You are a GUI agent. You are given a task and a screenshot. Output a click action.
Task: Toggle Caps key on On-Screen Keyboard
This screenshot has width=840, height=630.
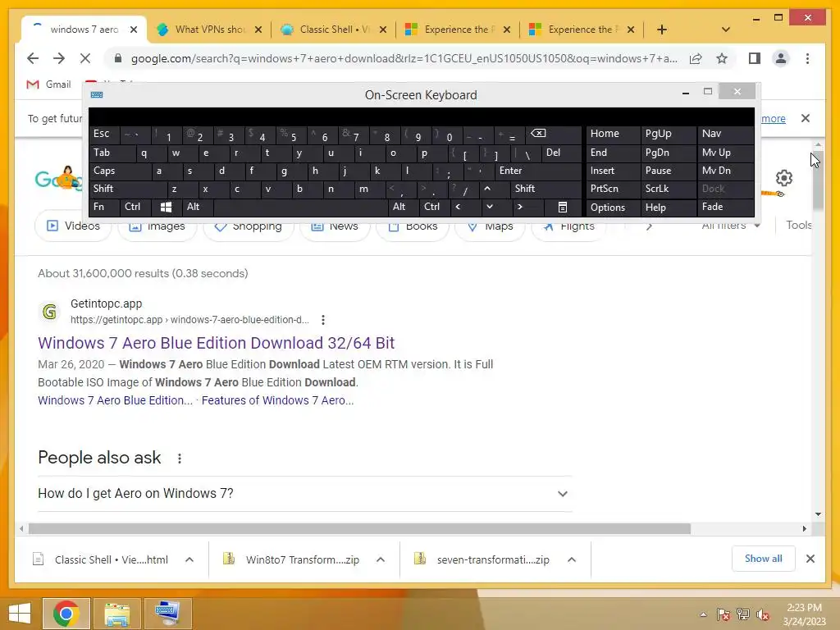point(119,171)
